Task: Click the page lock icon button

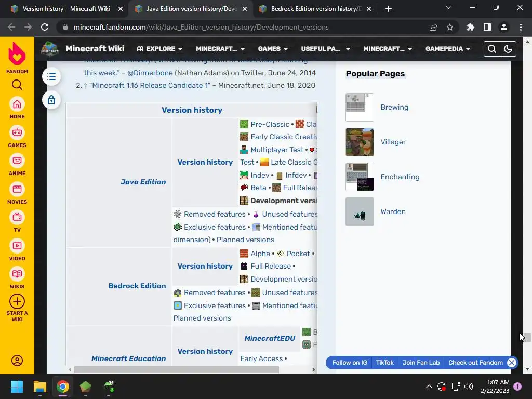Action: point(51,100)
